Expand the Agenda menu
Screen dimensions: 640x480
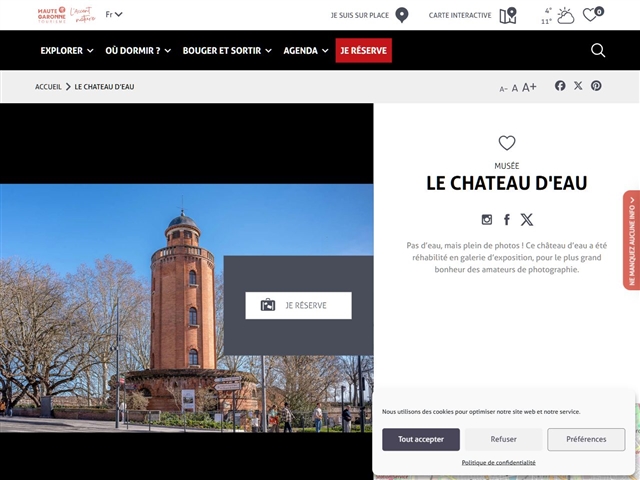tap(306, 51)
